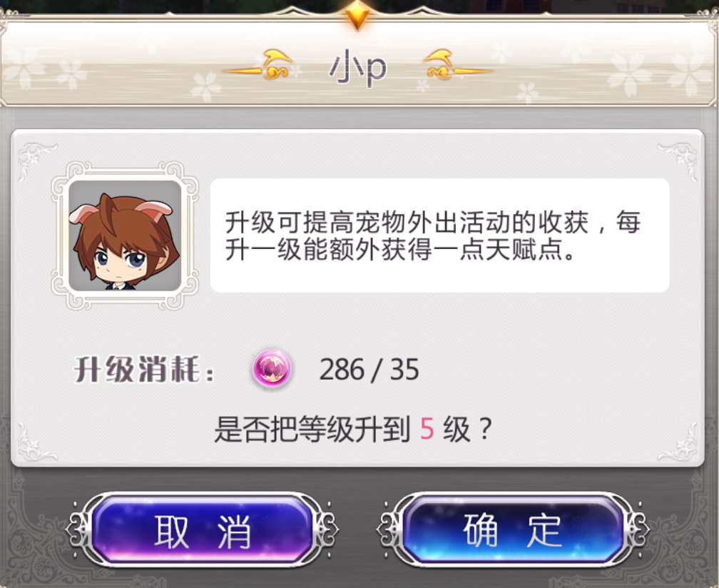Select the pet avatar portrait
The height and width of the screenshot is (588, 719).
coord(125,235)
